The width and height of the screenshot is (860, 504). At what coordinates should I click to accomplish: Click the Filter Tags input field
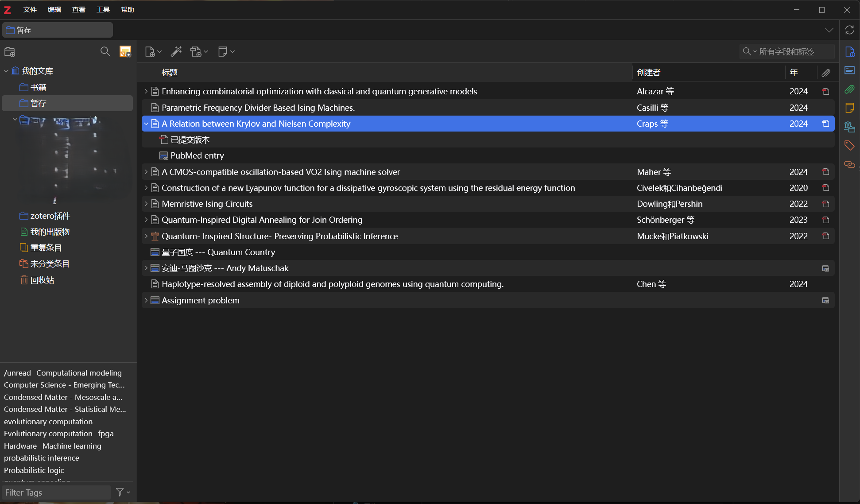[x=55, y=492]
